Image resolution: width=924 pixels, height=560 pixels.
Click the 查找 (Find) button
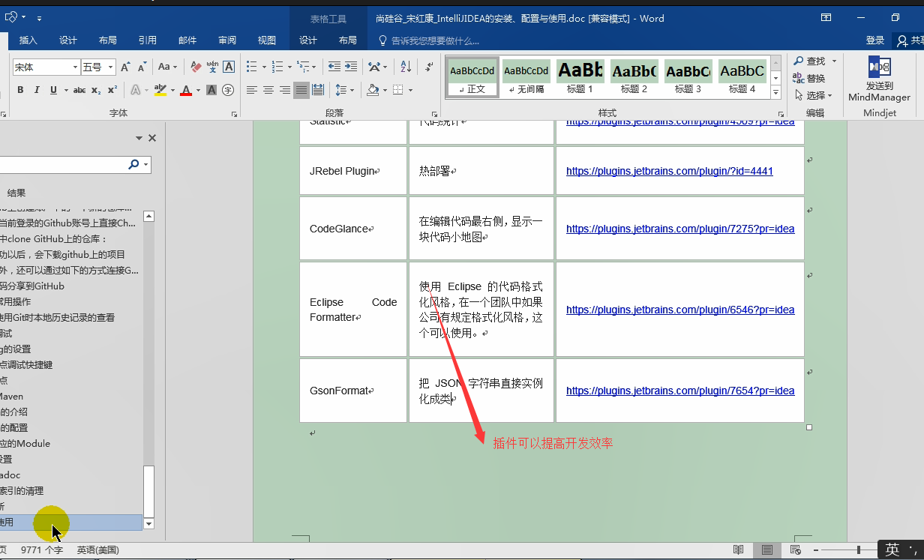pos(810,61)
